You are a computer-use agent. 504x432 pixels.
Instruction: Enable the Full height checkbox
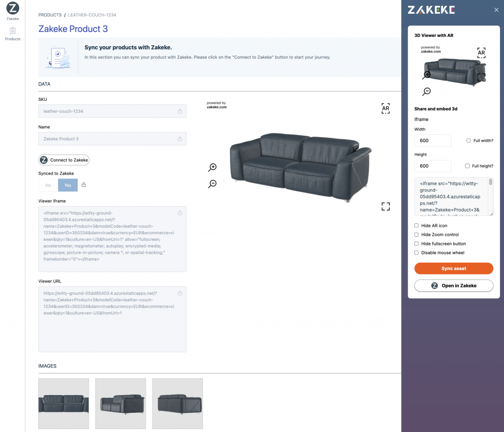point(468,166)
